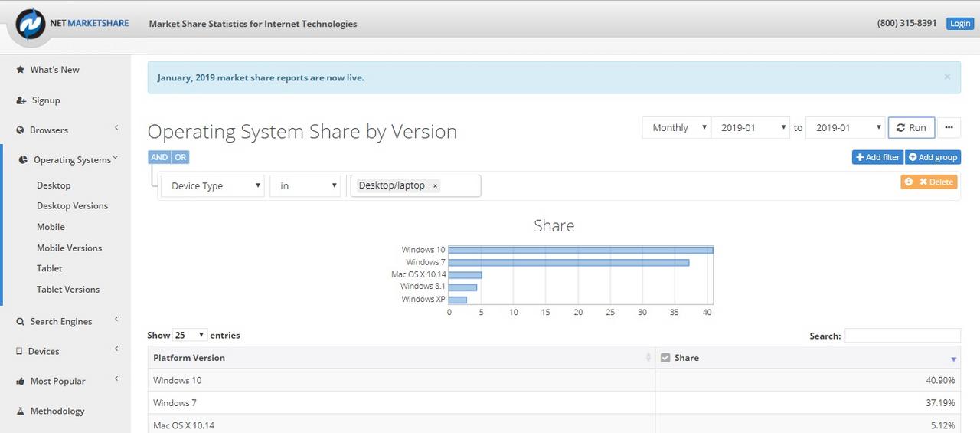
Task: Open the What's New link
Action: 54,70
